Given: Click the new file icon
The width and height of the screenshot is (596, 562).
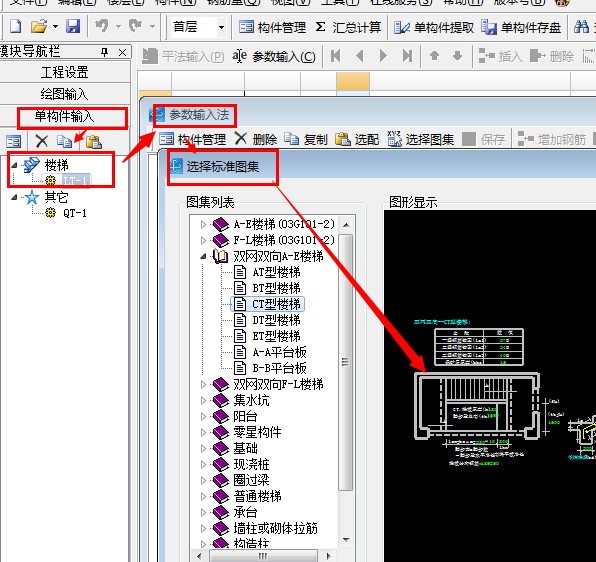Looking at the screenshot, I should (15, 27).
